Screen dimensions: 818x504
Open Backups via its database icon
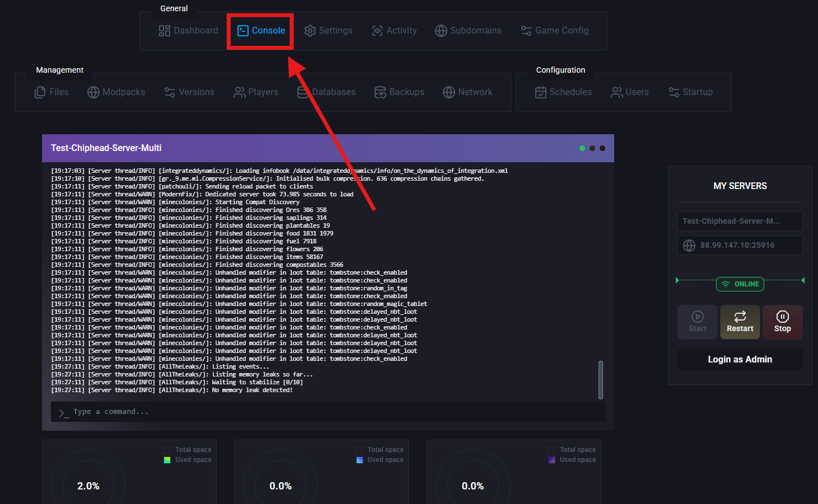point(380,92)
